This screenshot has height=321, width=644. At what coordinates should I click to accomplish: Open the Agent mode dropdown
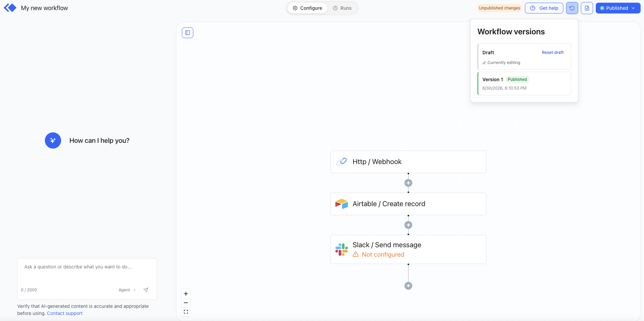click(127, 290)
